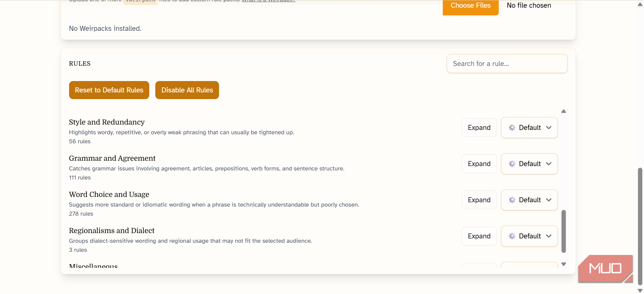The height and width of the screenshot is (294, 644).
Task: Click the 'No Weirpacks installed.' message
Action: [x=105, y=28]
